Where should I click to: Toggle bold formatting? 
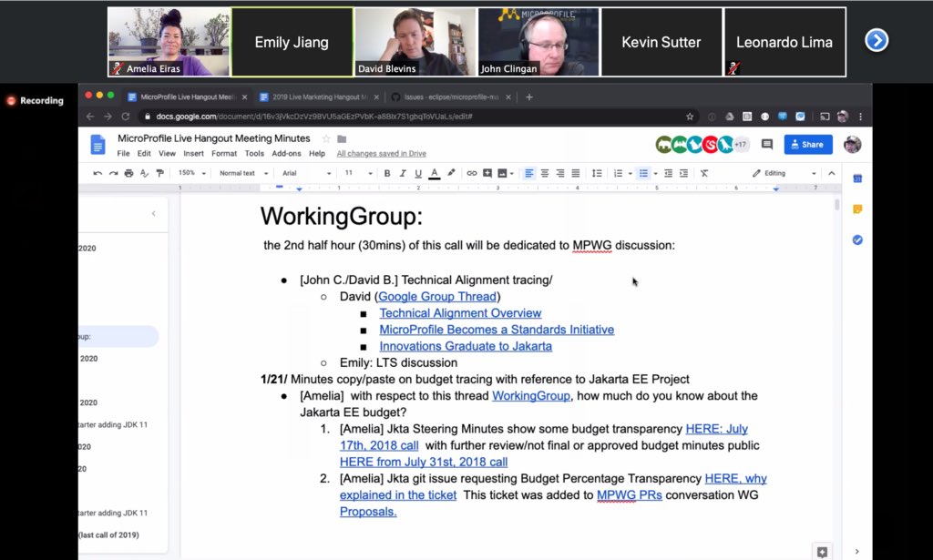tap(386, 173)
